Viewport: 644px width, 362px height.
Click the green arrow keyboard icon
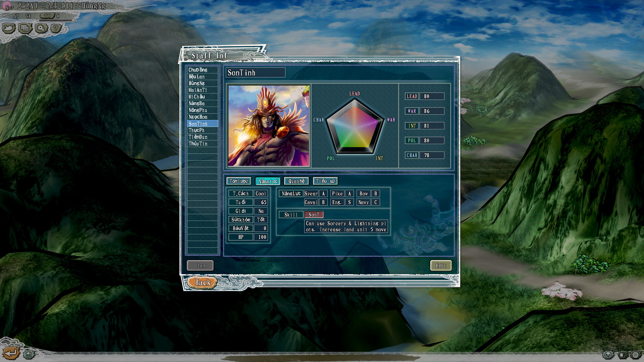pos(29,354)
